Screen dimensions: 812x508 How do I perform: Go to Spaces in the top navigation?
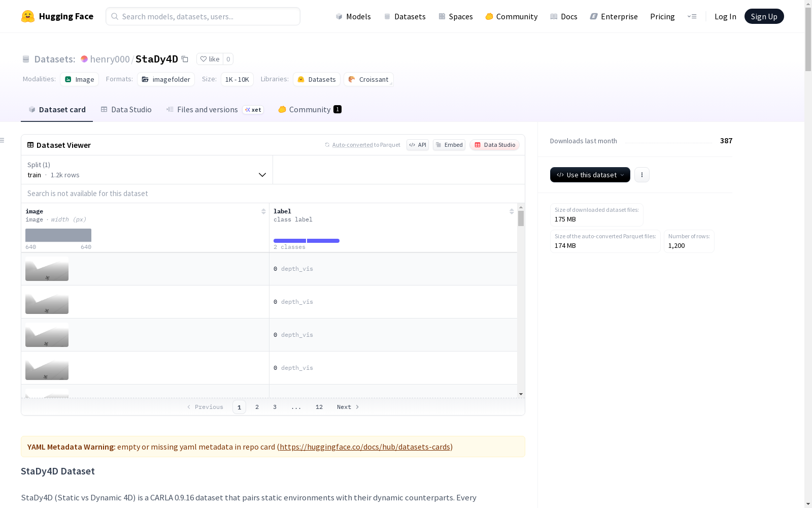(456, 16)
